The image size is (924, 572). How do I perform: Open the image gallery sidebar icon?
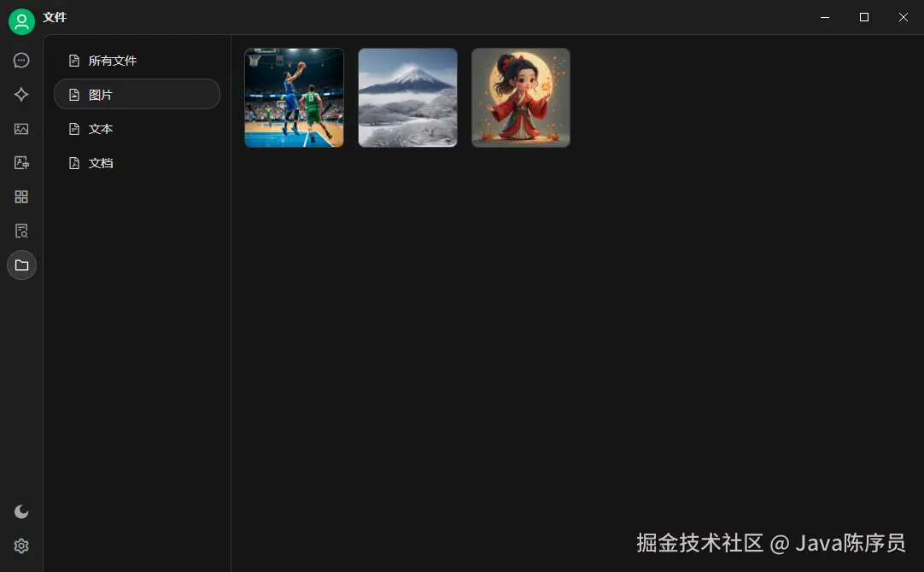[21, 128]
